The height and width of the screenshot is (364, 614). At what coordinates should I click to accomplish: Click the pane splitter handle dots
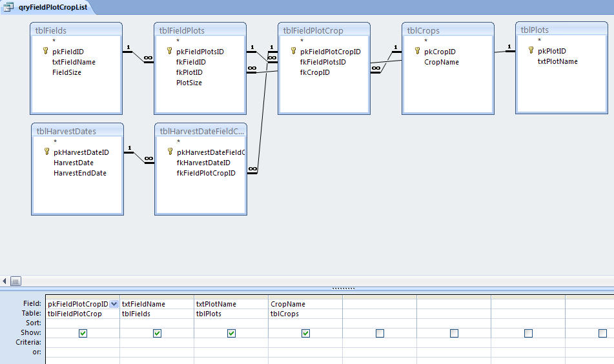tap(343, 288)
